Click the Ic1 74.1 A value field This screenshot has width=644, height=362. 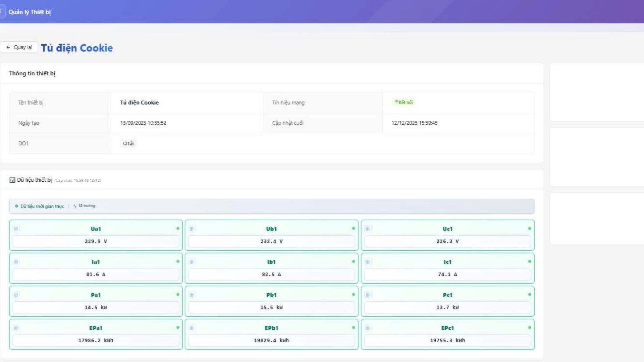[447, 275]
